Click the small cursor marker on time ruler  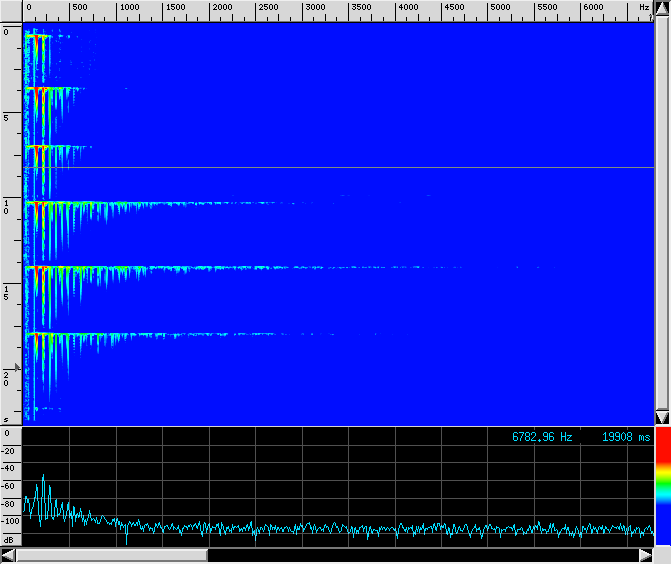[x=17, y=367]
